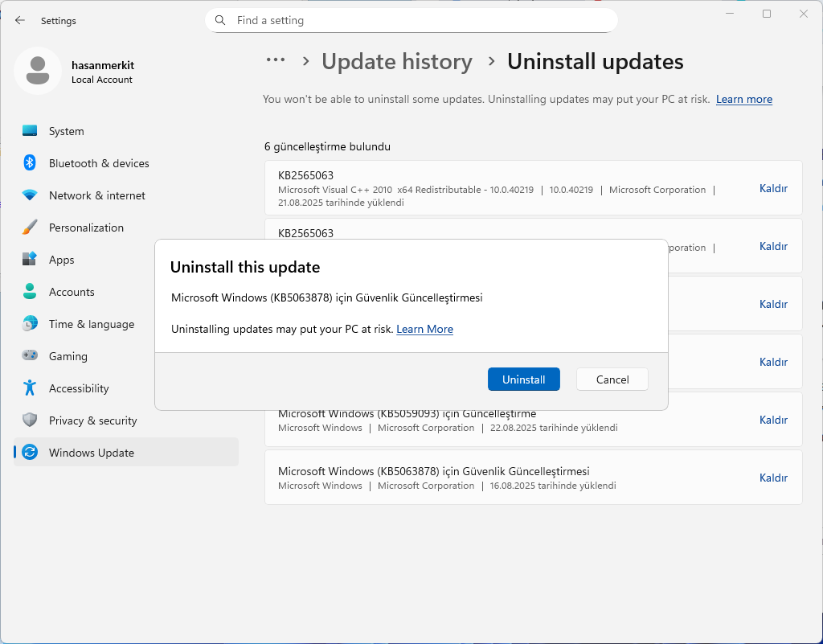823x644 pixels.
Task: Click the Settings window title
Action: (58, 21)
